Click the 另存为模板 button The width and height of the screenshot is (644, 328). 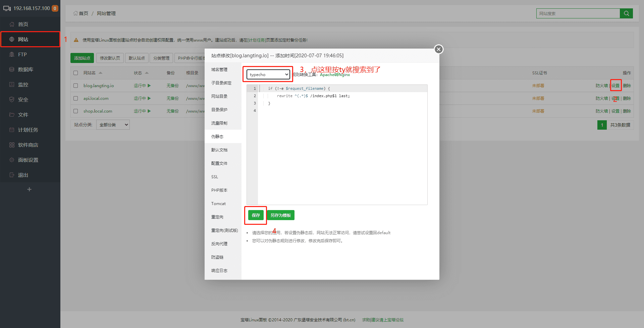[x=281, y=215]
